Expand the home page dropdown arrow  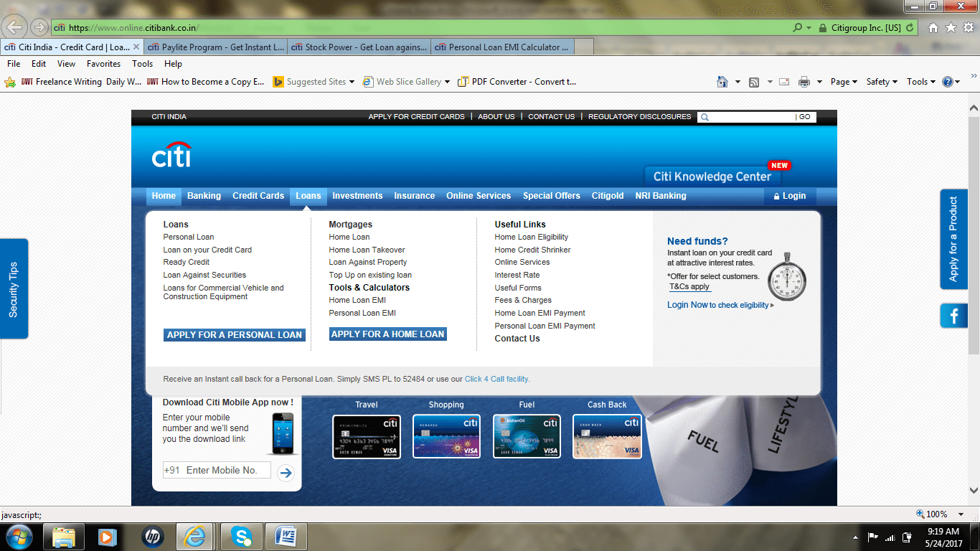(x=738, y=82)
